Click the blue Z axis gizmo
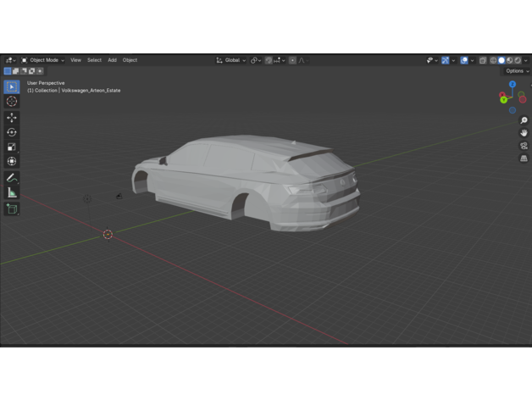 [x=513, y=85]
